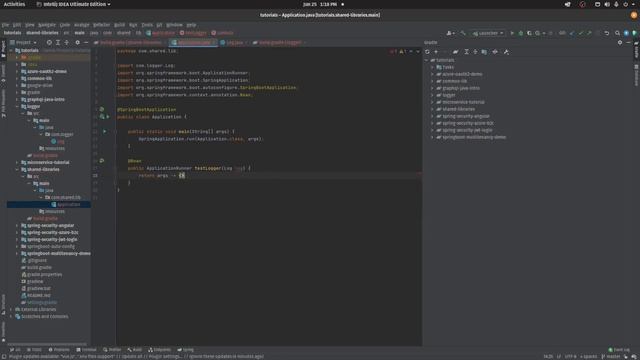Viewport: 640px width, 360px height.
Task: Toggle Pull Requests stripe button
Action: click(x=3, y=104)
